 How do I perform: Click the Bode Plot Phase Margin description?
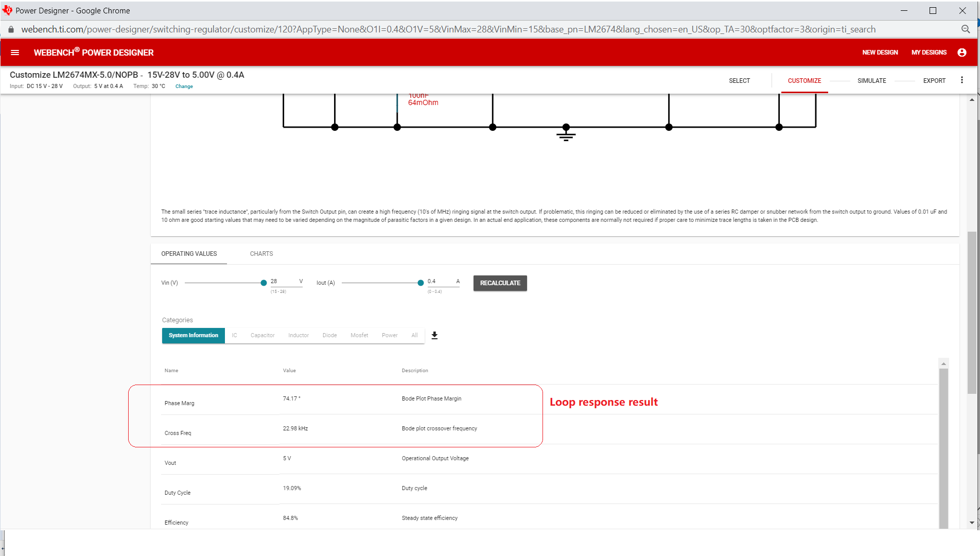pos(431,398)
